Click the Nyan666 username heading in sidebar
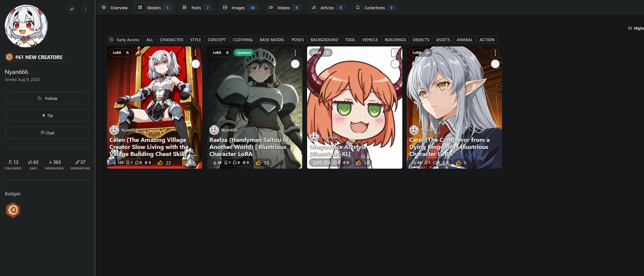Screen dimensions: 644x276 coord(16,72)
